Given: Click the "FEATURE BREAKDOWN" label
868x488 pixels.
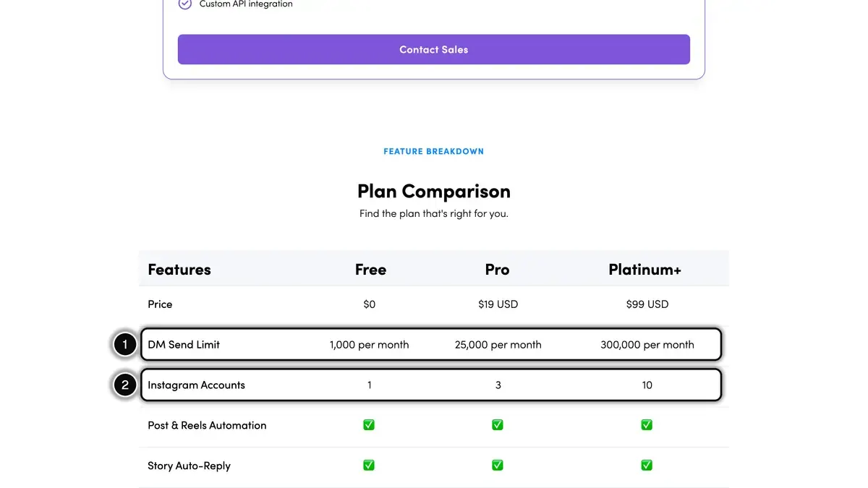Looking at the screenshot, I should [434, 151].
